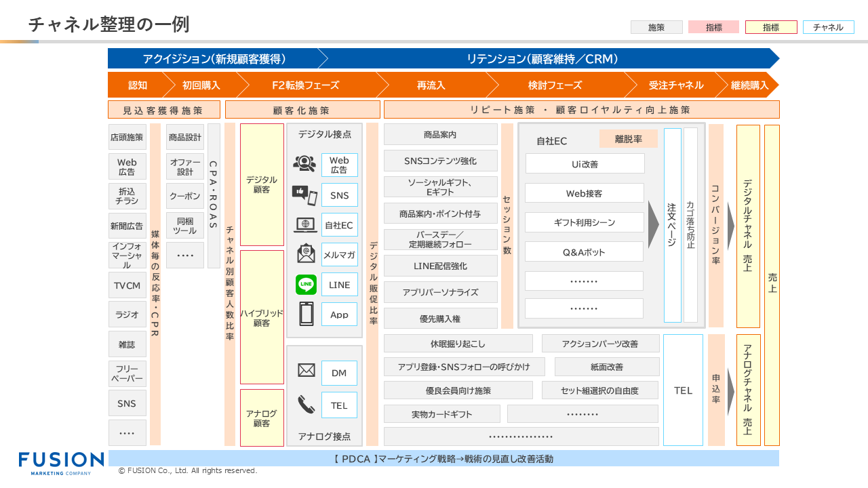868x488 pixels.
Task: Click the フリーペーパー box
Action: [127, 373]
